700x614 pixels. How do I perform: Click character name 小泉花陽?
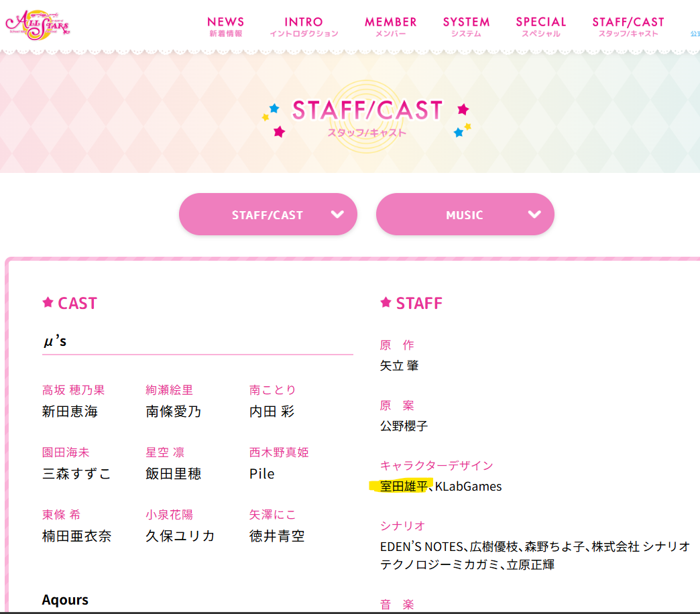click(x=169, y=515)
